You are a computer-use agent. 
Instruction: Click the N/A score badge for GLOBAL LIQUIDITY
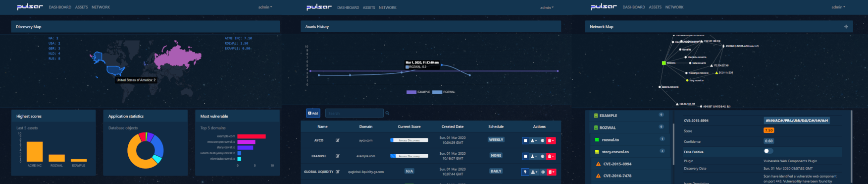pyautogui.click(x=409, y=171)
